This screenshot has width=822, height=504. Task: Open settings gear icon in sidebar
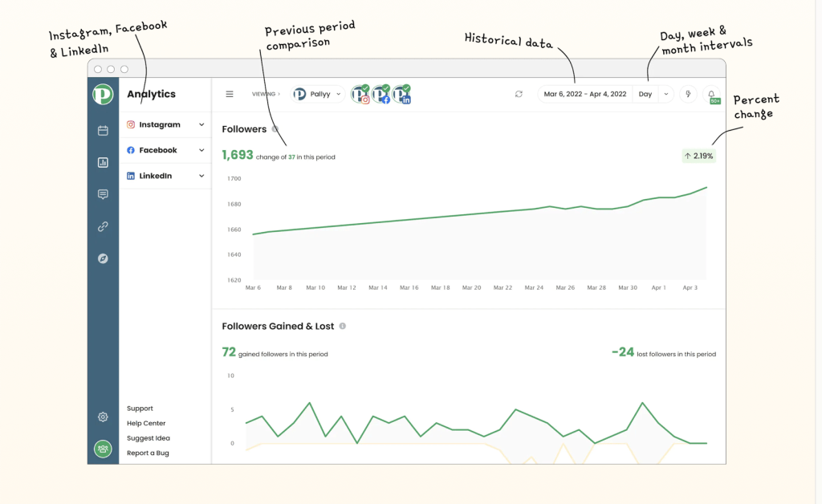click(x=103, y=417)
